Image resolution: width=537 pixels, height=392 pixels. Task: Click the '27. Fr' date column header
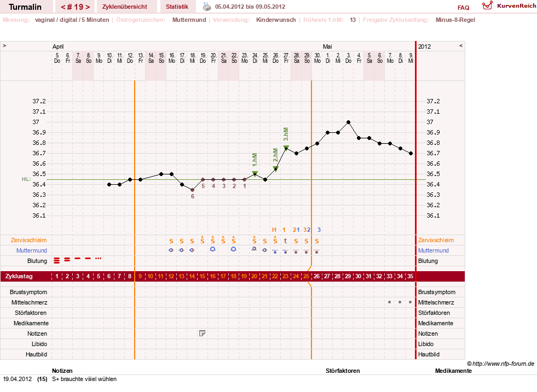pos(286,58)
